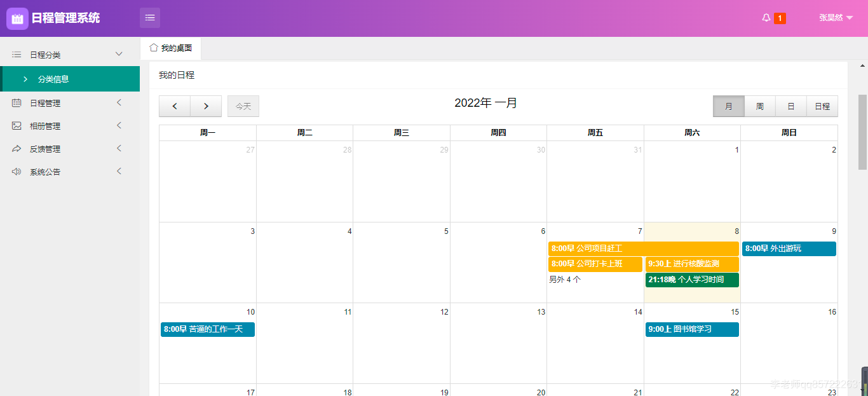
Task: Click the 周三 column header
Action: 402,133
